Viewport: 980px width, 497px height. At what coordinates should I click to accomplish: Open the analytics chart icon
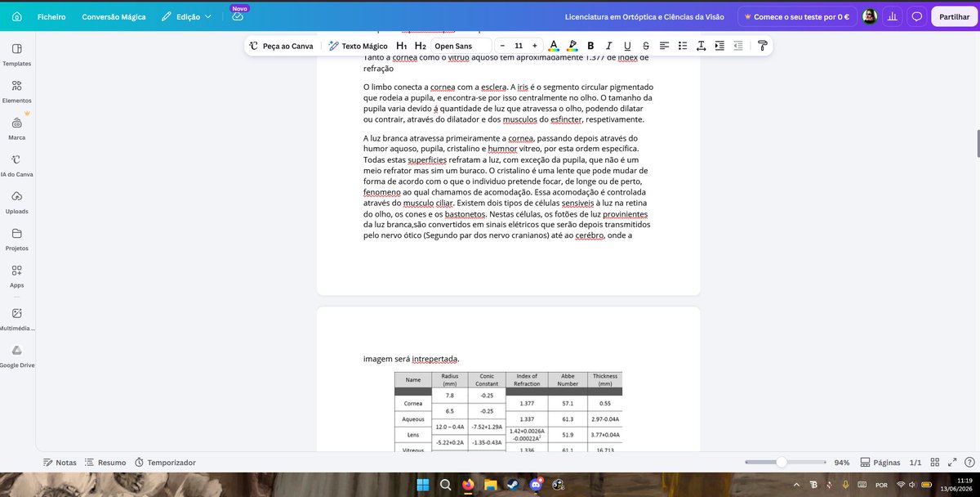click(893, 16)
